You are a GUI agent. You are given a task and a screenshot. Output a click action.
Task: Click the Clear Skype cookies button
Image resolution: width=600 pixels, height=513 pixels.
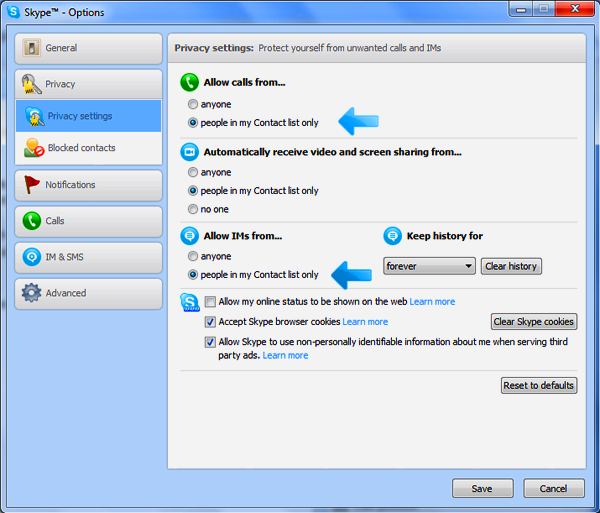534,322
